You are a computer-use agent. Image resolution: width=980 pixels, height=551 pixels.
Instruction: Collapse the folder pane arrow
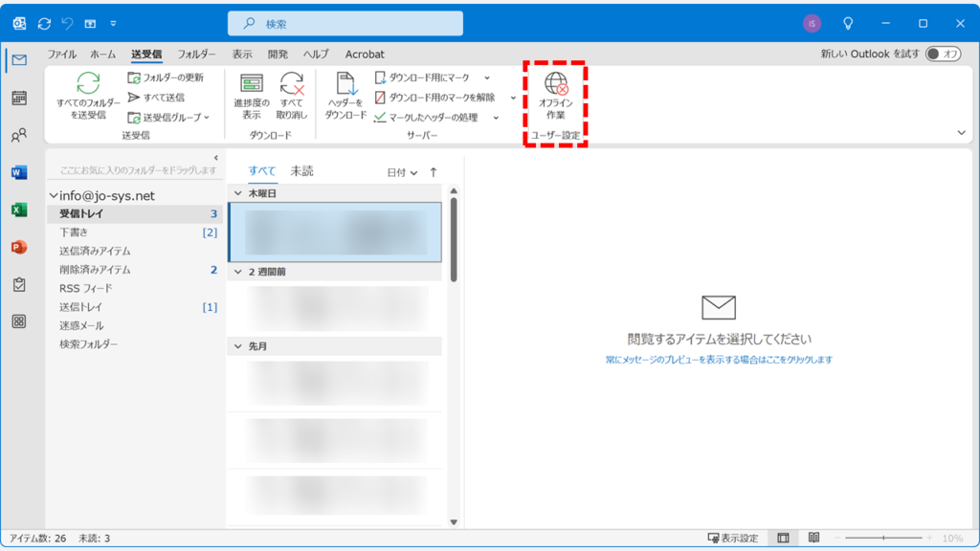(215, 158)
